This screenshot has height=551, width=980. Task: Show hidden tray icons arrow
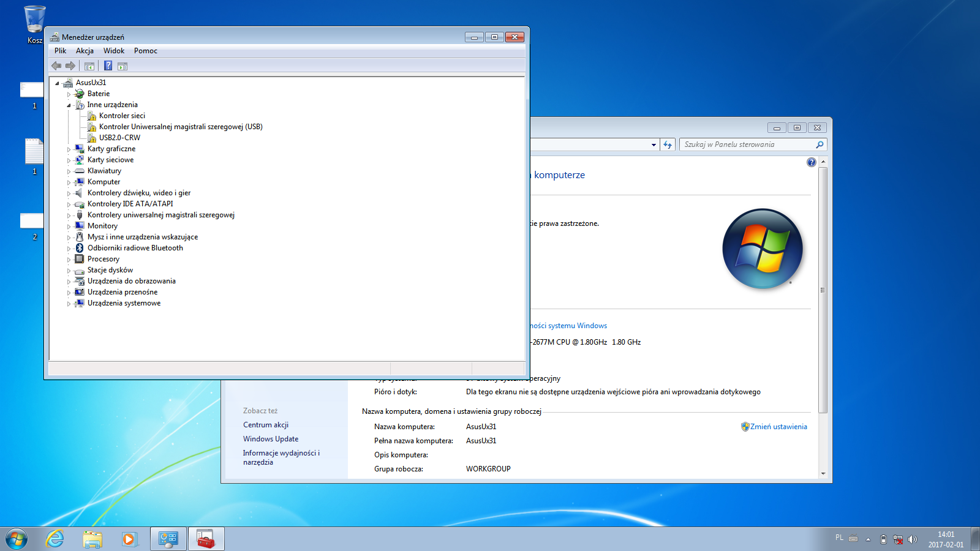pyautogui.click(x=868, y=539)
